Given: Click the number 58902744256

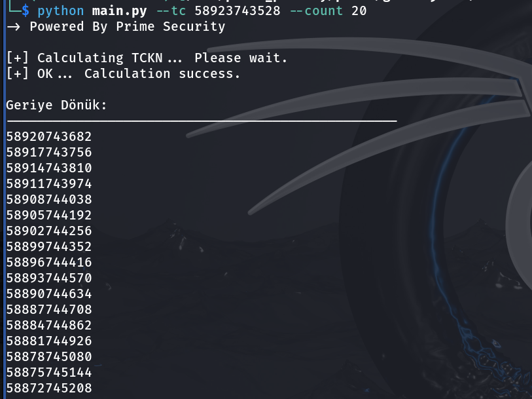Looking at the screenshot, I should (x=49, y=231).
